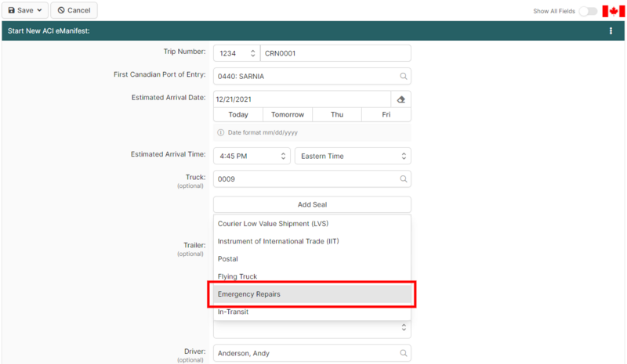Select the In-Transit option
627x364 pixels.
312,312
